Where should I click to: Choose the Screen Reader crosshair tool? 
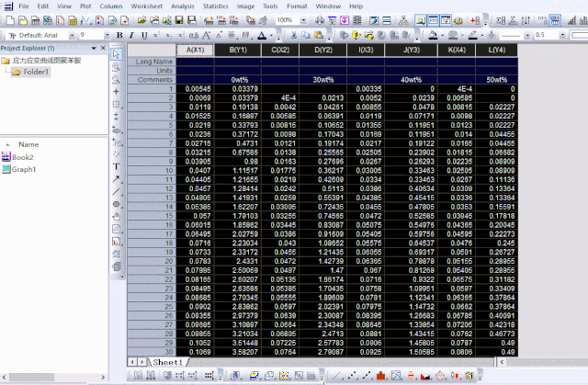pos(117,92)
